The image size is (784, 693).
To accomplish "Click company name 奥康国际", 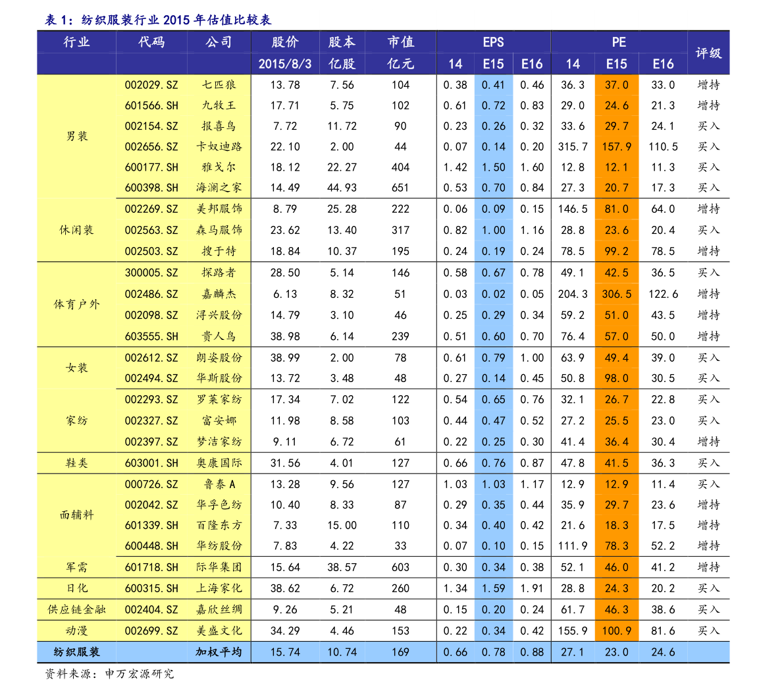I will click(x=219, y=463).
